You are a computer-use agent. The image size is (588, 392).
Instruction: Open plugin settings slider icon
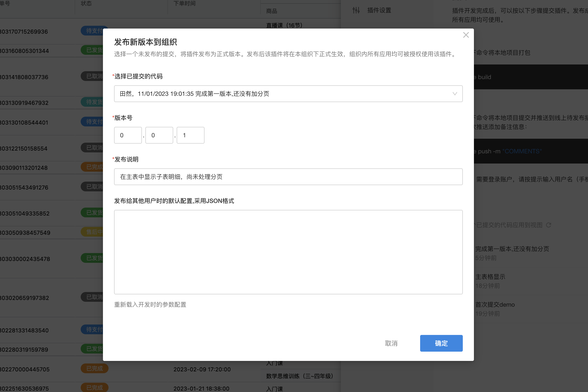pyautogui.click(x=356, y=10)
